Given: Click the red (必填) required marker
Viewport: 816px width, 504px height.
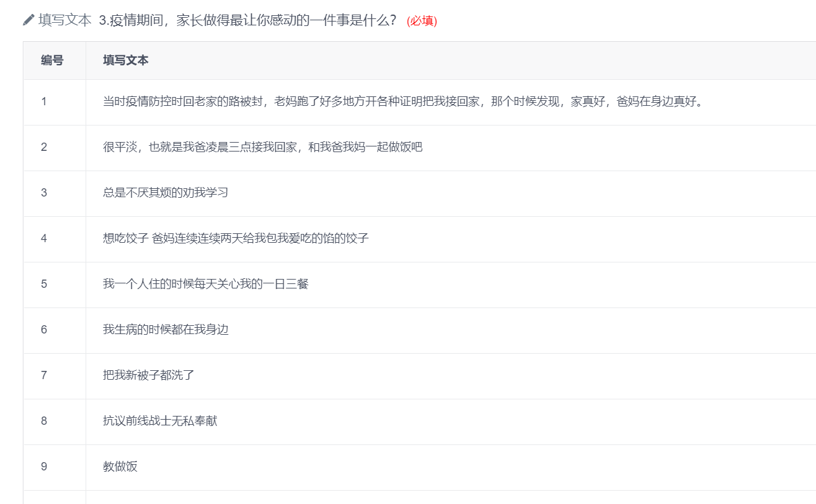Looking at the screenshot, I should pyautogui.click(x=422, y=21).
